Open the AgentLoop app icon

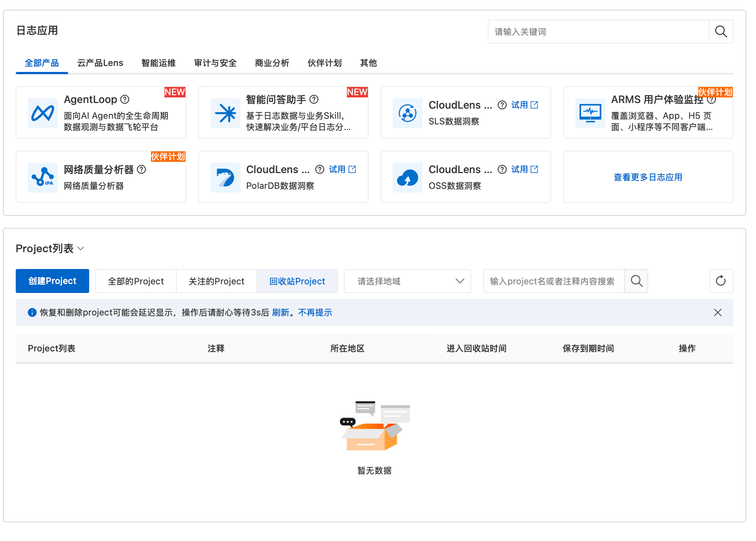click(x=43, y=113)
